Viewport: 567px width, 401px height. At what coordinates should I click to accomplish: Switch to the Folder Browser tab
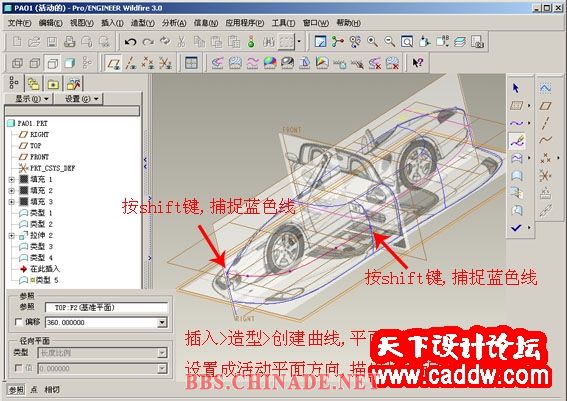33,84
